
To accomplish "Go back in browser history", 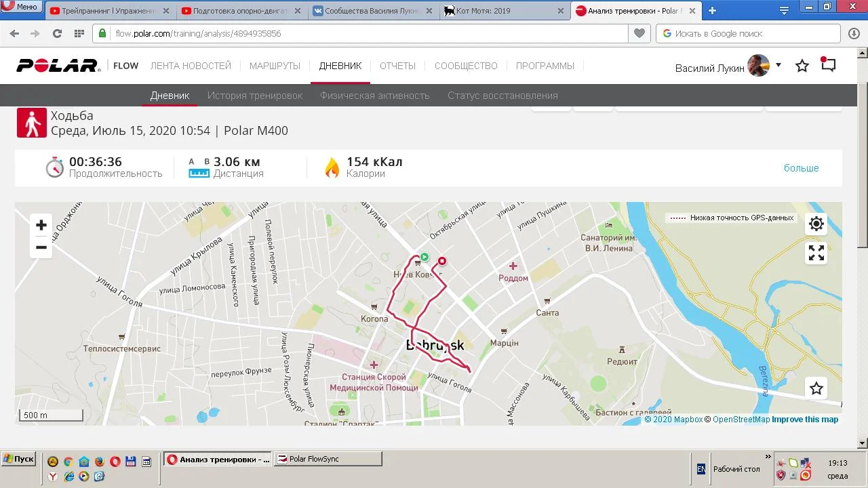I will point(14,33).
